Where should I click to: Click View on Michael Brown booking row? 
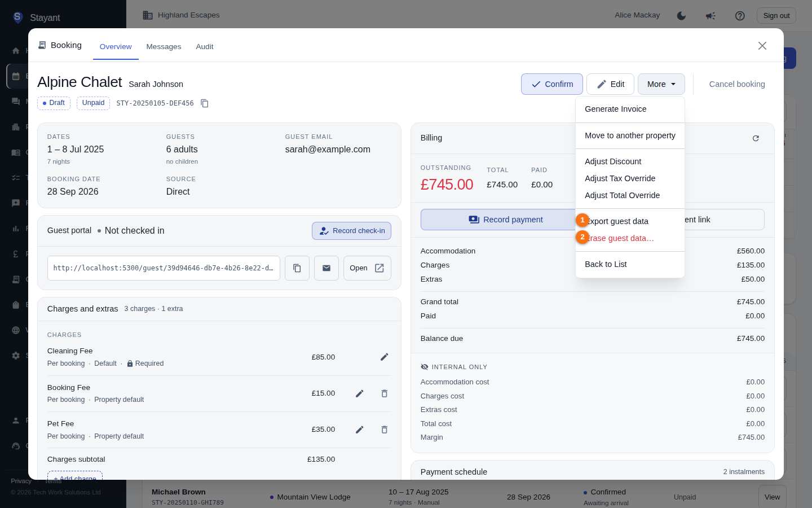(772, 497)
